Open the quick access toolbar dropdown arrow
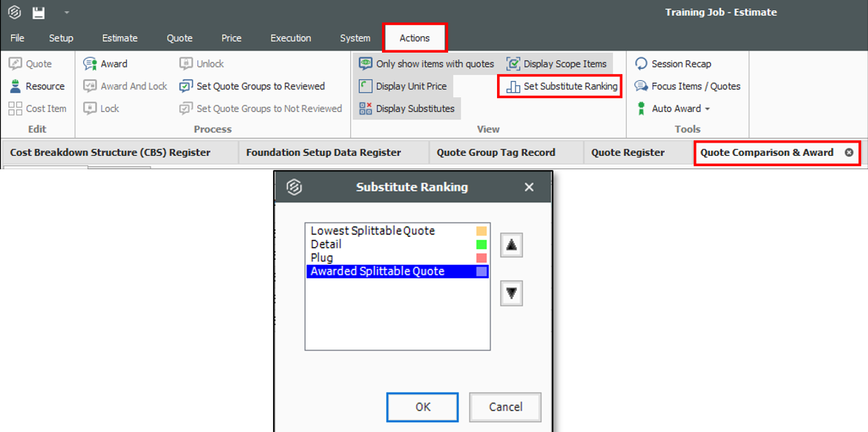Image resolution: width=868 pixels, height=432 pixels. 67,12
